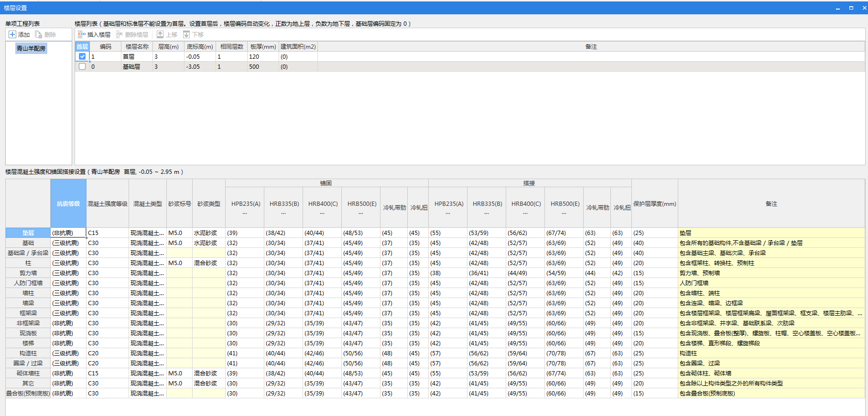Click the 搭接 group header

tap(530, 183)
